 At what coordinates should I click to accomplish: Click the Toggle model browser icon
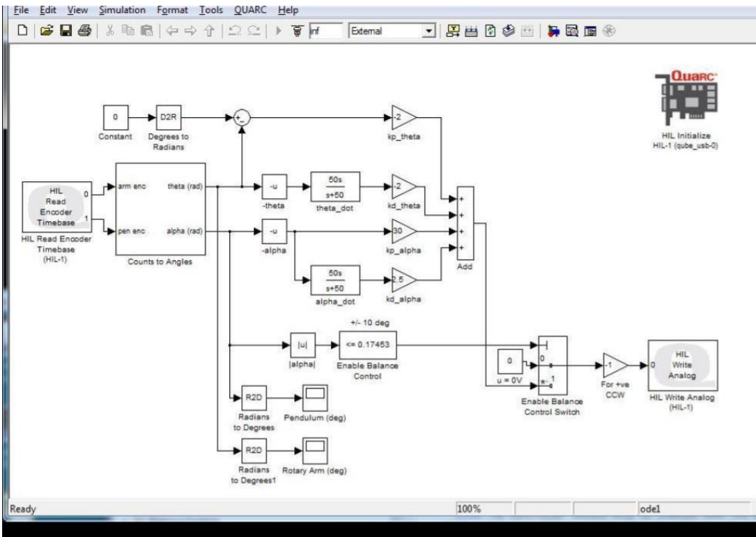click(x=590, y=31)
